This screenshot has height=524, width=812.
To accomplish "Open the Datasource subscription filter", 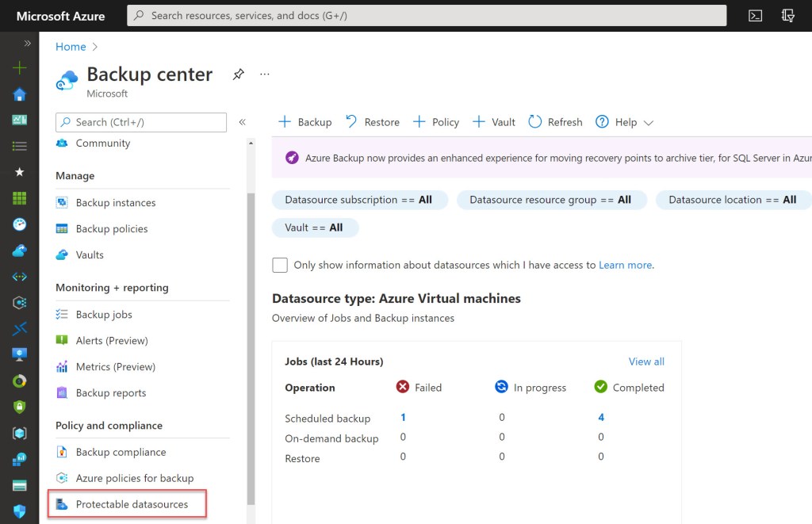I will coord(359,200).
